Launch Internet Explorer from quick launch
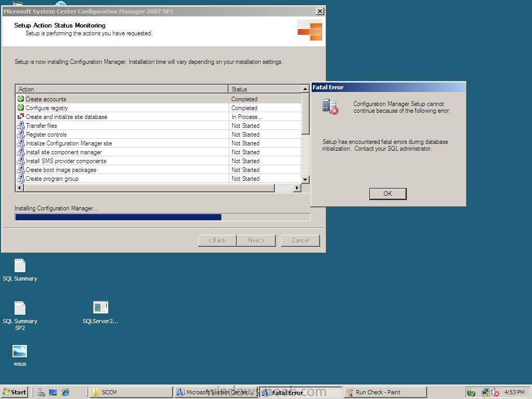Viewport: 532px width, 399px height. pos(65,392)
